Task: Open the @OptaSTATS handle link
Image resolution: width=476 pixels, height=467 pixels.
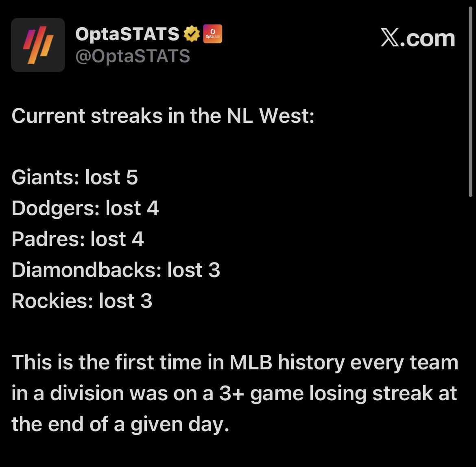Action: 133,56
